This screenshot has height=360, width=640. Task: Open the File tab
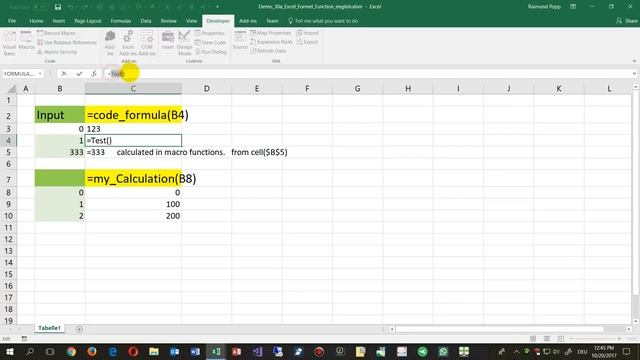click(12, 21)
